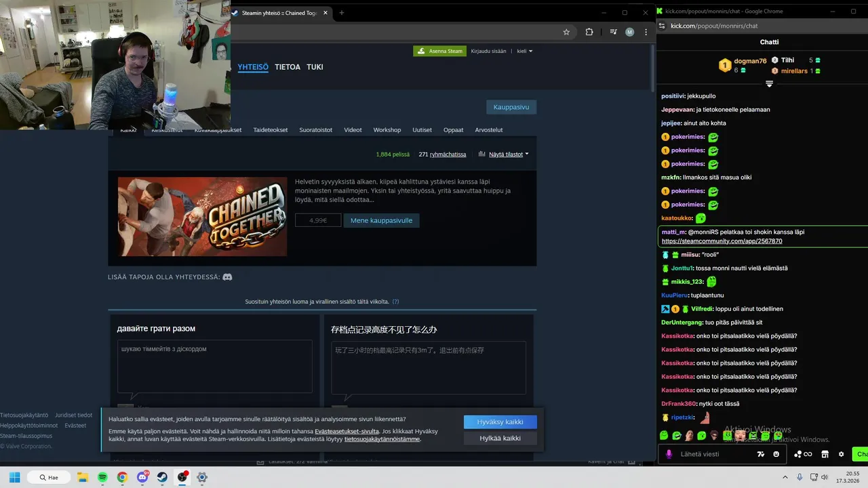The width and height of the screenshot is (868, 488).
Task: Select TIETOA in Steam navigation
Action: (288, 67)
